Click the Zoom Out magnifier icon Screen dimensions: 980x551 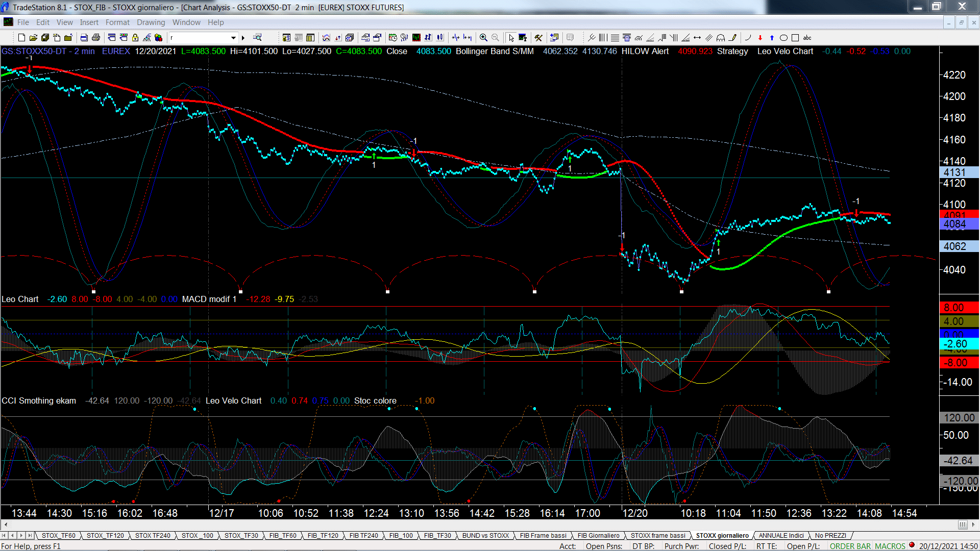tap(495, 38)
